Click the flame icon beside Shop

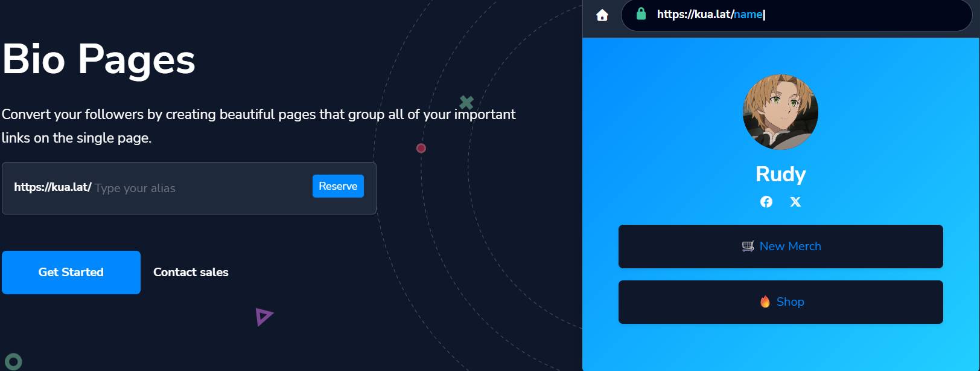pyautogui.click(x=765, y=302)
